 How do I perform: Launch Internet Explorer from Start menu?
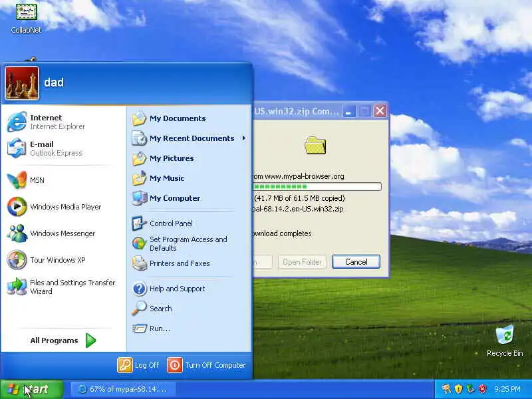17,122
